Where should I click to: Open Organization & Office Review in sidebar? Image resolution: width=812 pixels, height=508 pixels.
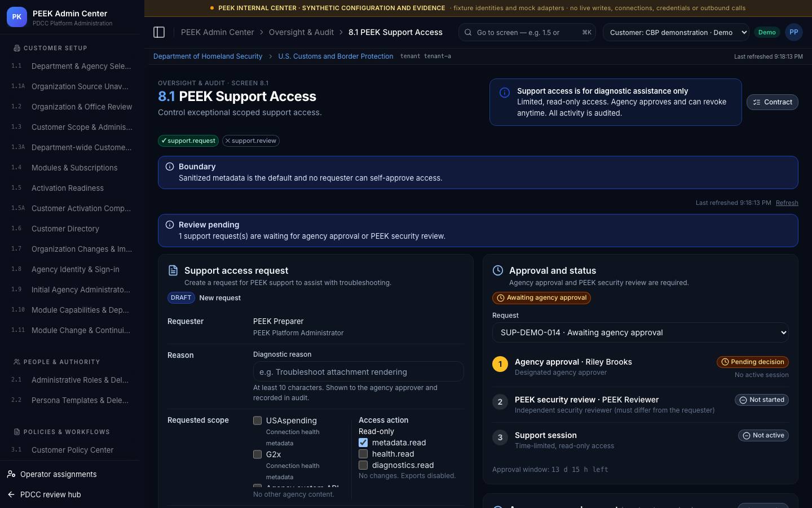[71, 107]
